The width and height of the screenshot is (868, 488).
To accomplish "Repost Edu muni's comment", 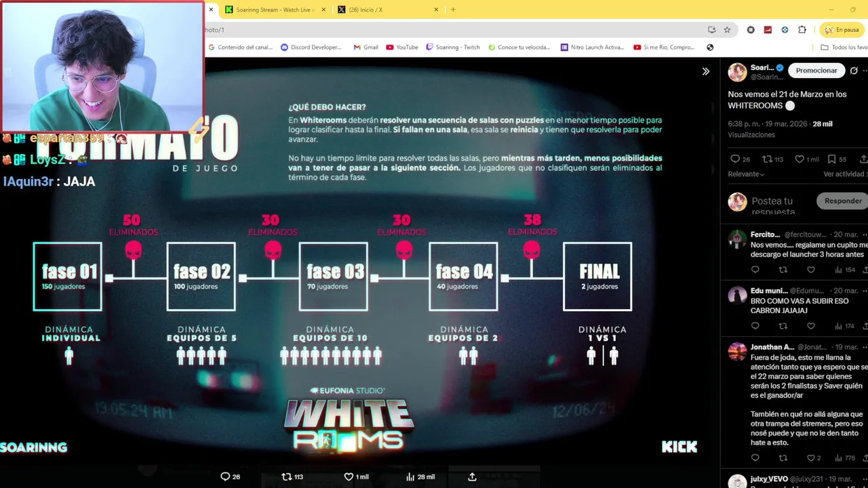I will point(783,326).
